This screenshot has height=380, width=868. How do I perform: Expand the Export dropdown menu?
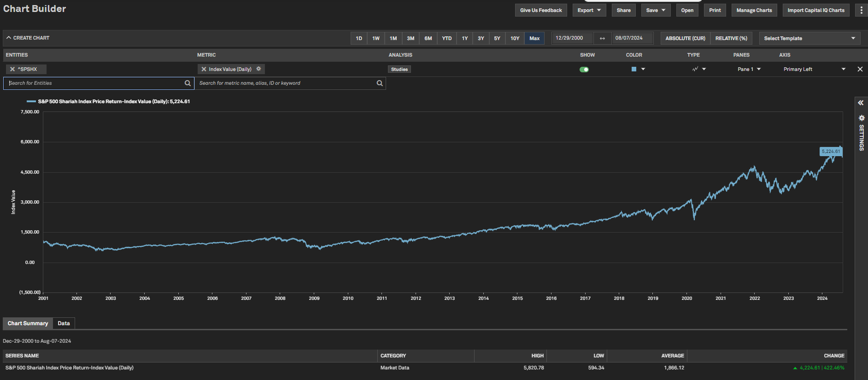[x=589, y=10]
